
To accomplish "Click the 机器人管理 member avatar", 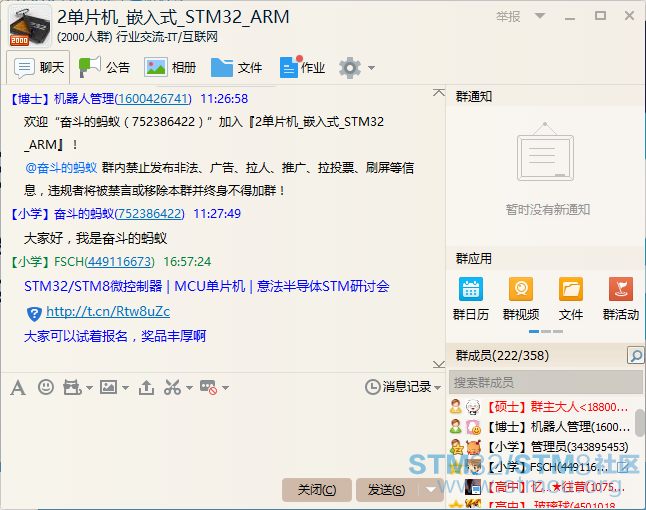I will (x=473, y=427).
